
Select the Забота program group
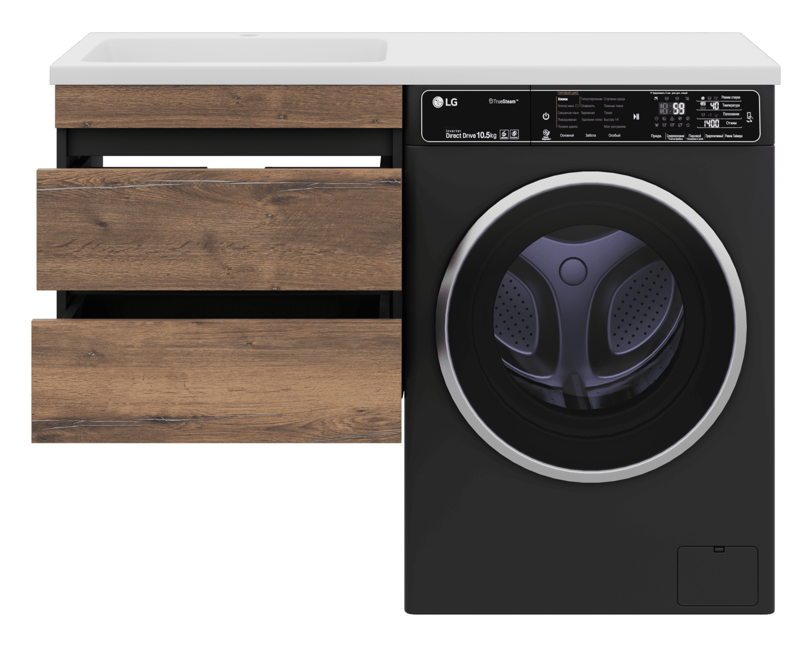(x=590, y=135)
